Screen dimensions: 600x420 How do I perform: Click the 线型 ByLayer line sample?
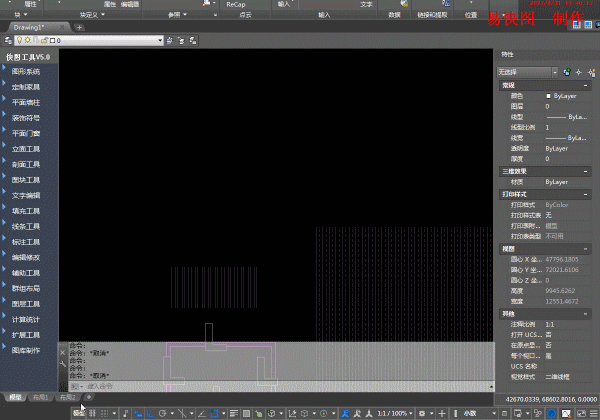pos(556,117)
